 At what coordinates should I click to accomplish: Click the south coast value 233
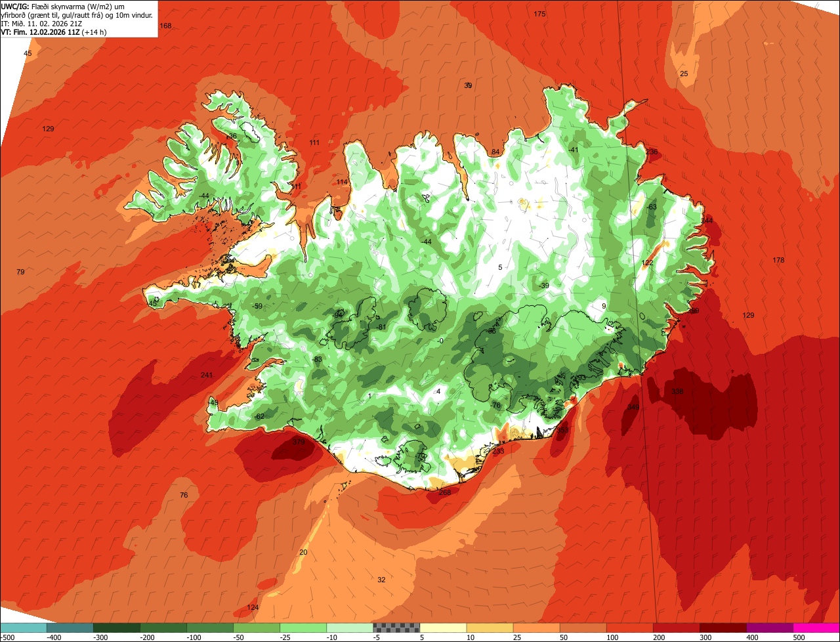[x=498, y=451]
